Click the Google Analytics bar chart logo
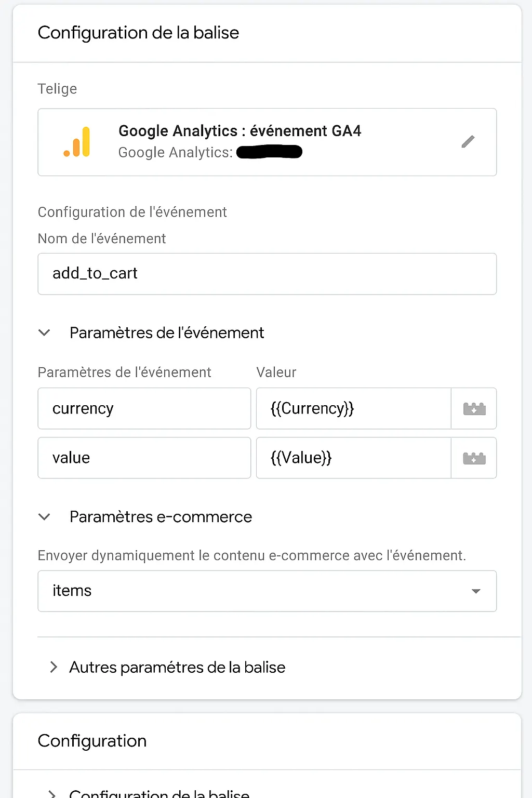The height and width of the screenshot is (798, 532). [x=77, y=142]
